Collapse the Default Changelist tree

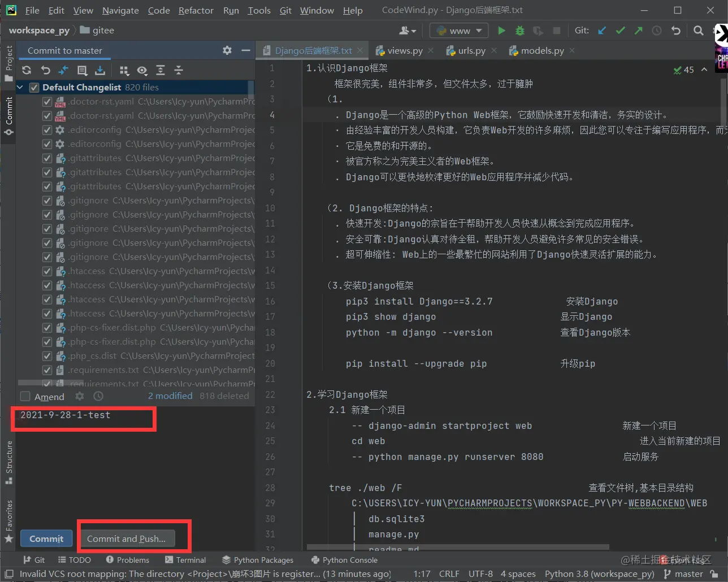tap(20, 88)
